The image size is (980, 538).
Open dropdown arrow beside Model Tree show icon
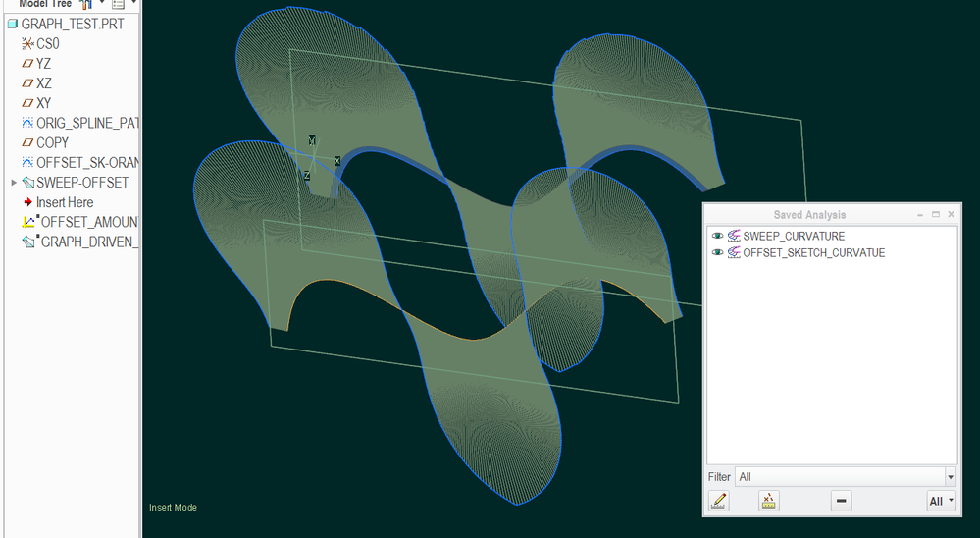pyautogui.click(x=133, y=3)
